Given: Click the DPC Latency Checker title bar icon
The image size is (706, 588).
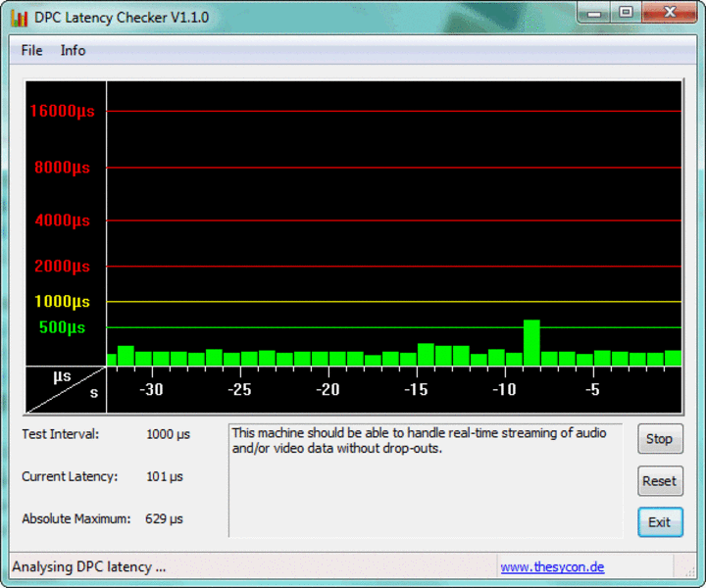Looking at the screenshot, I should tap(18, 17).
